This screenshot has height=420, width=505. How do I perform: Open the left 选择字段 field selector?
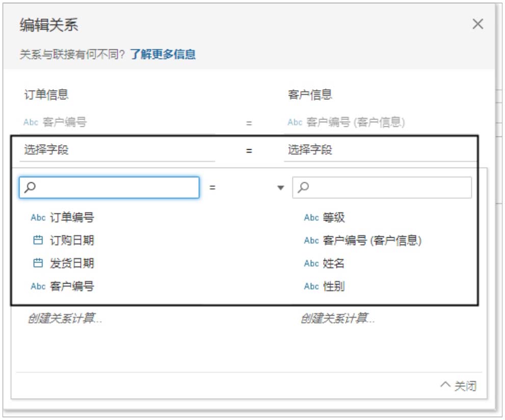coord(117,150)
